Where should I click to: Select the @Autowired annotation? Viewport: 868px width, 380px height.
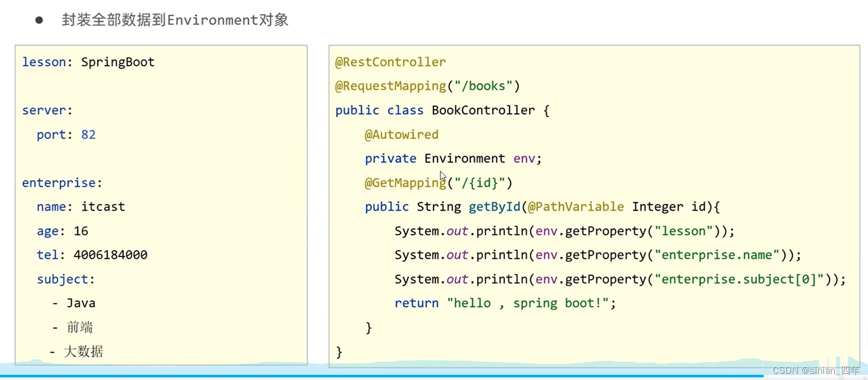click(401, 135)
